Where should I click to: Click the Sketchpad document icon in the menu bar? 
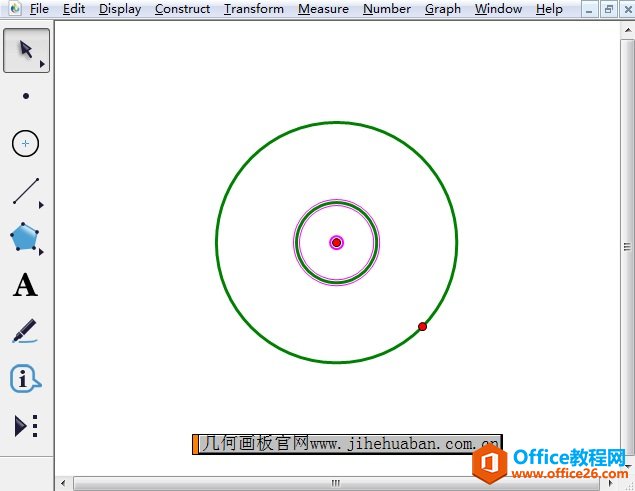(x=15, y=8)
